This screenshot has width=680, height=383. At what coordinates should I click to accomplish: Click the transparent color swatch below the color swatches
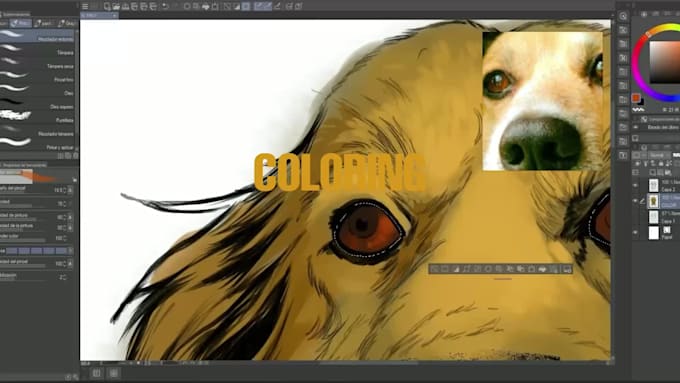click(638, 110)
